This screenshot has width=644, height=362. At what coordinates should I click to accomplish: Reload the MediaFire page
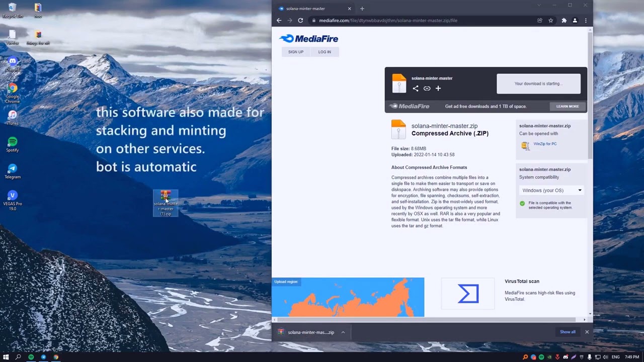300,21
